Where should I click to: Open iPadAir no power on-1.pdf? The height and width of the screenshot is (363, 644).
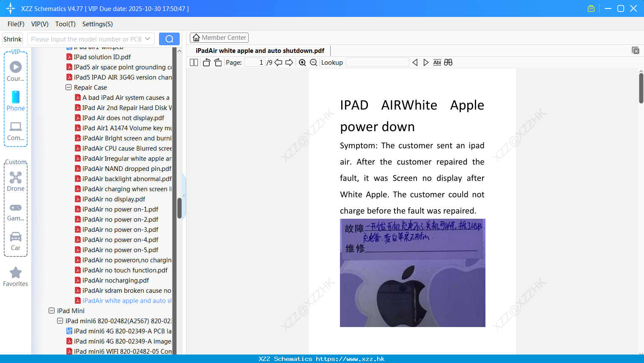[117, 209]
